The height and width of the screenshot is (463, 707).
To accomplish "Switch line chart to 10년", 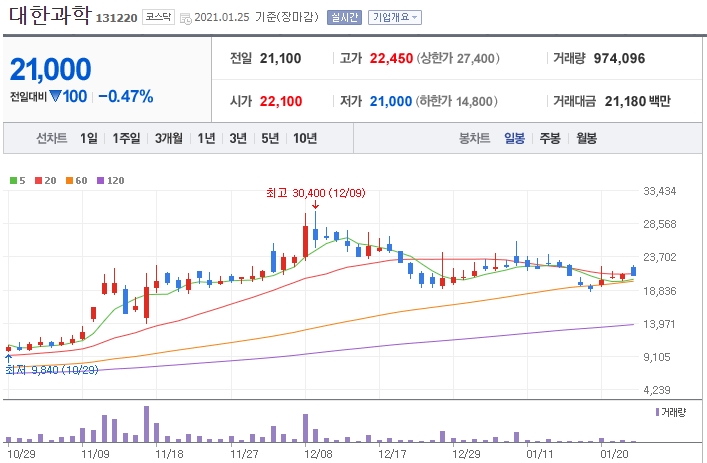I will point(305,138).
